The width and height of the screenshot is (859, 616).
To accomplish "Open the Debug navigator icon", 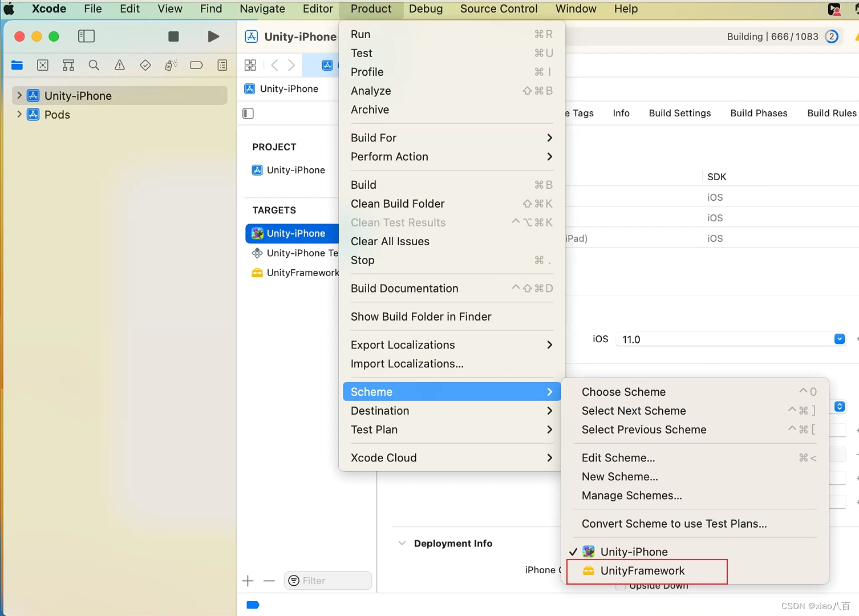I will (x=171, y=65).
